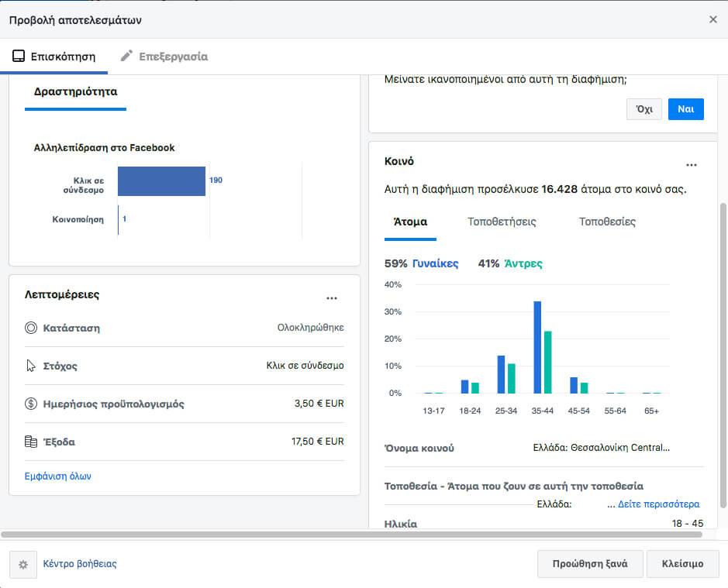Screen dimensions: 728x588
Task: Click the 3,50 € EUR budget value
Action: tap(319, 404)
